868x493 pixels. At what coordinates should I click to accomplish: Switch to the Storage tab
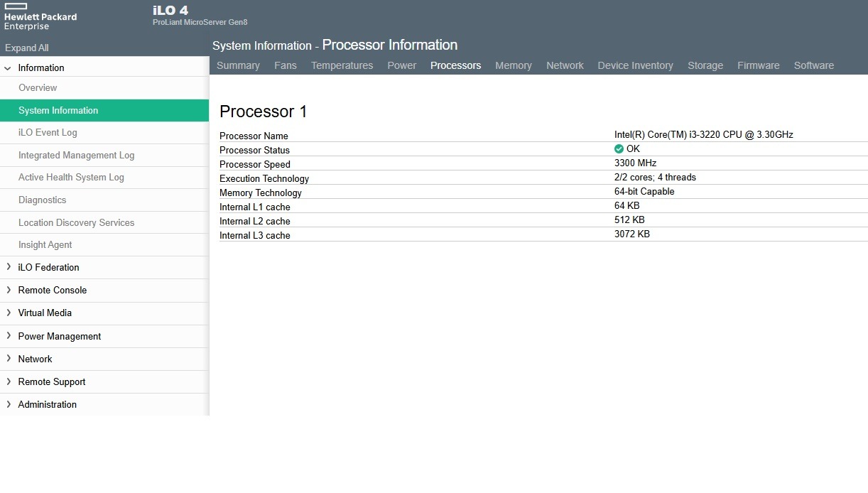pyautogui.click(x=705, y=65)
